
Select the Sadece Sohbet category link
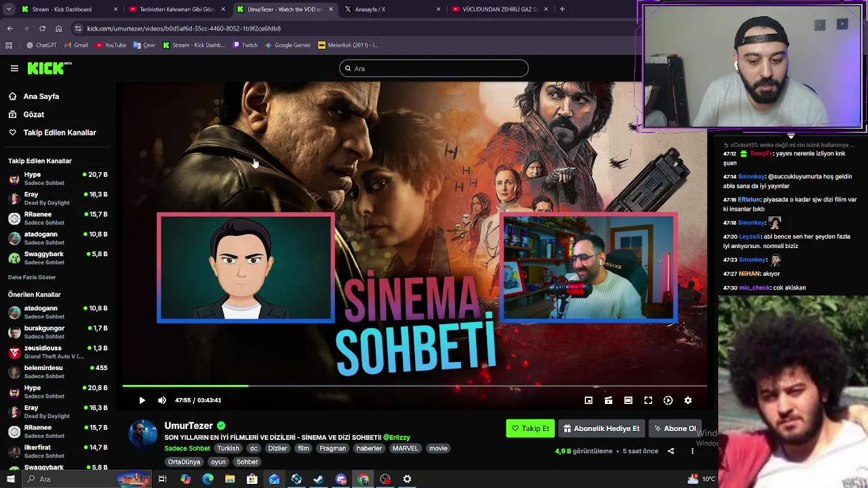pyautogui.click(x=187, y=448)
